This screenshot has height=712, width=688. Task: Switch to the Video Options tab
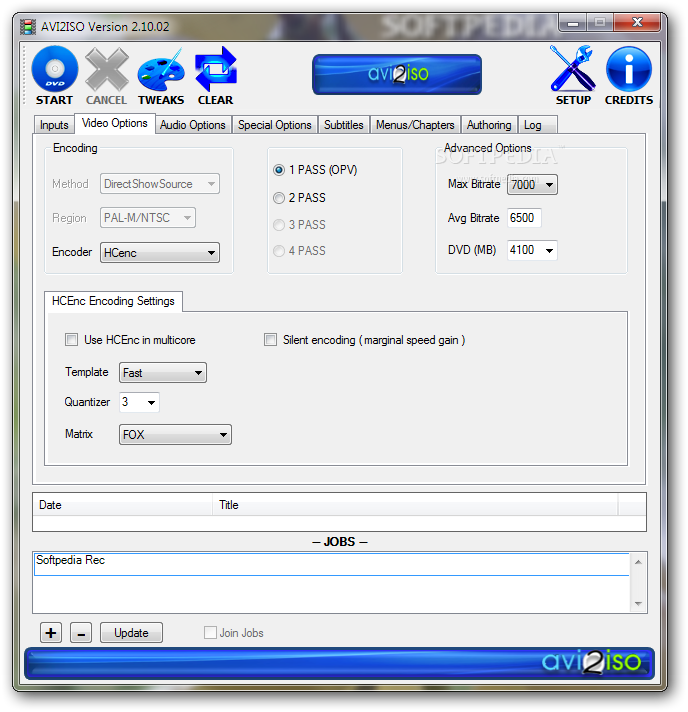(x=115, y=123)
